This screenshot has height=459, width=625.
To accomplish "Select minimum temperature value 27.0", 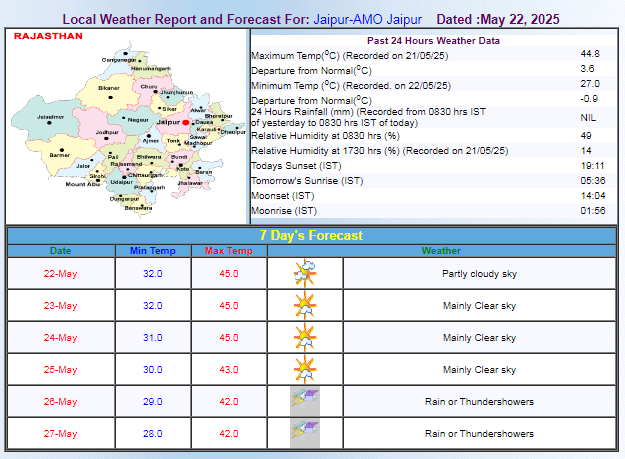I will point(590,84).
